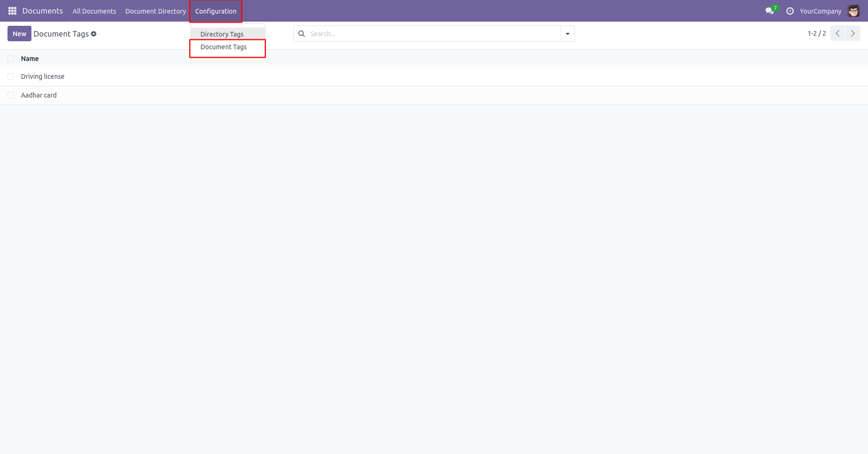868x454 pixels.
Task: Sort the list by the Name column
Action: coord(30,59)
